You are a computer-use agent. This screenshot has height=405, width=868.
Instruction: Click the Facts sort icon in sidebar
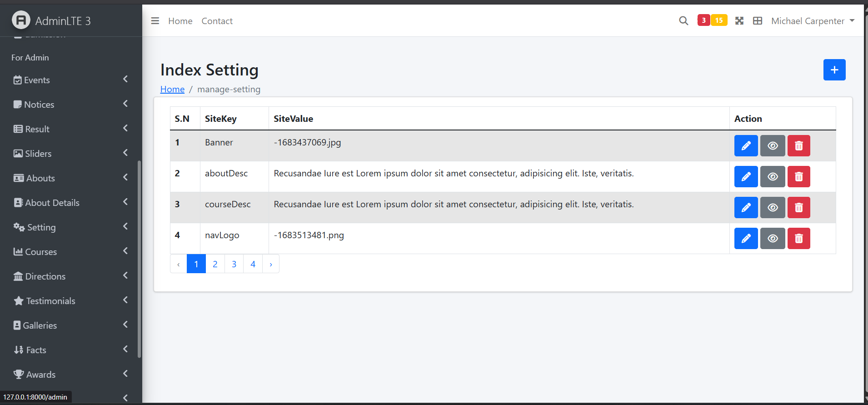(18, 350)
